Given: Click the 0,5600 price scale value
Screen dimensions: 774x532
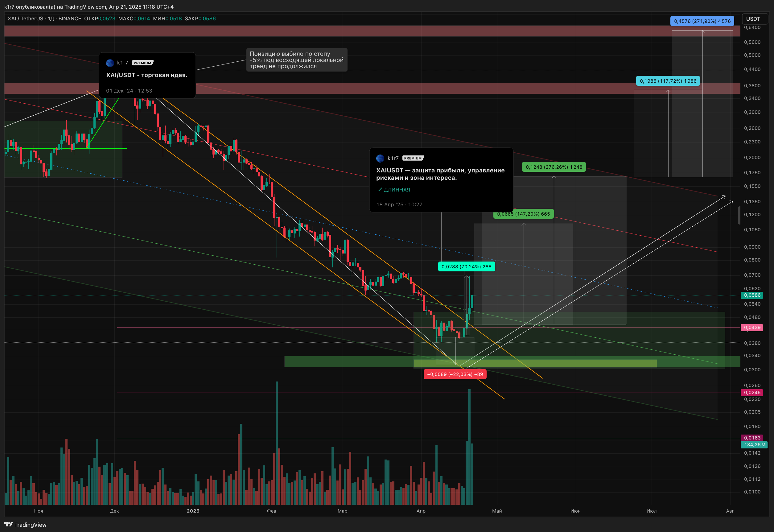Looking at the screenshot, I should pyautogui.click(x=752, y=42).
